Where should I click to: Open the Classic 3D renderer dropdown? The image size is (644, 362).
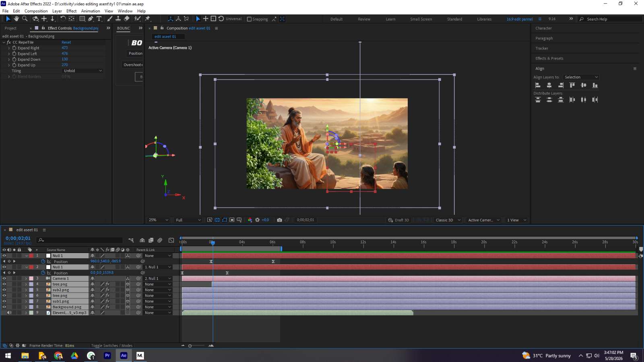coord(448,220)
